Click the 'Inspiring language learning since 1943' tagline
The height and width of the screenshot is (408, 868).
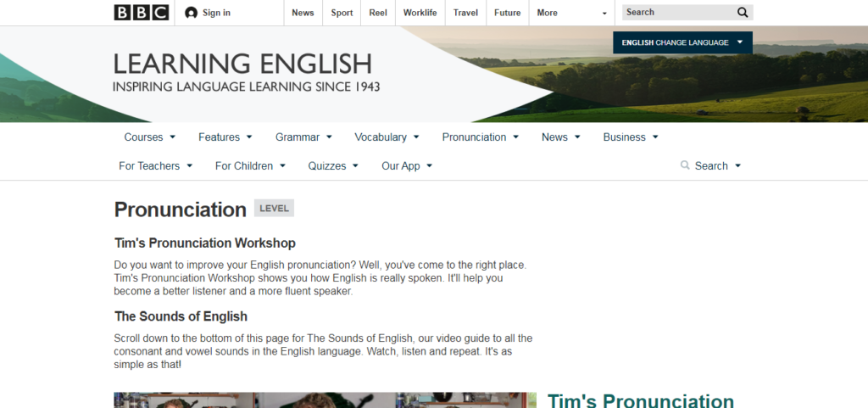[x=247, y=87]
